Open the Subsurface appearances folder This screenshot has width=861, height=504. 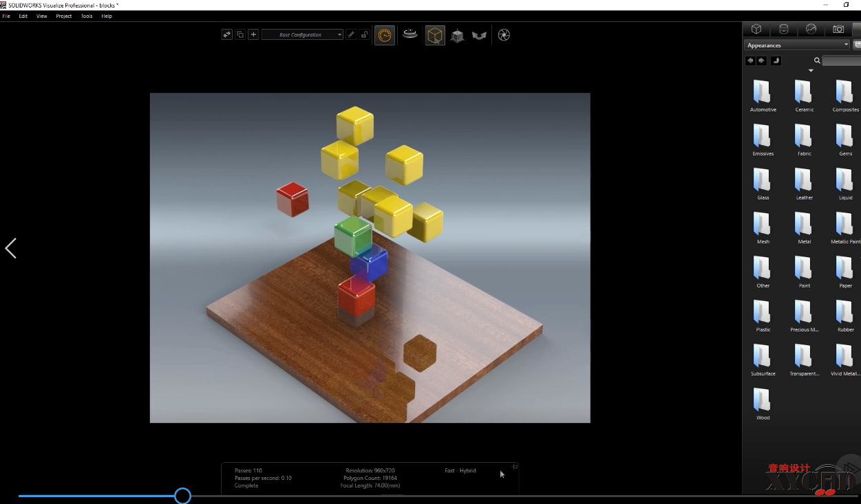tap(763, 359)
